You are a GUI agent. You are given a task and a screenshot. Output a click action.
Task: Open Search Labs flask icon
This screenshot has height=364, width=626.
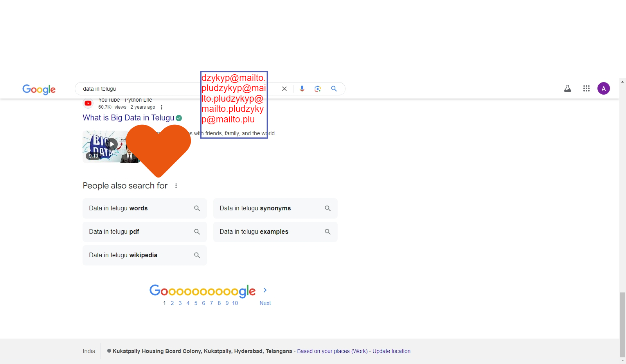[x=568, y=88]
